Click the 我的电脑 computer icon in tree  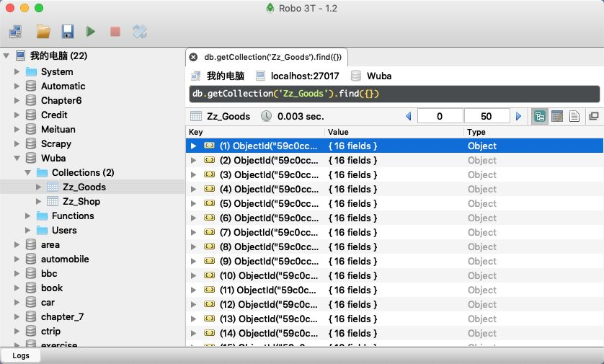point(20,56)
